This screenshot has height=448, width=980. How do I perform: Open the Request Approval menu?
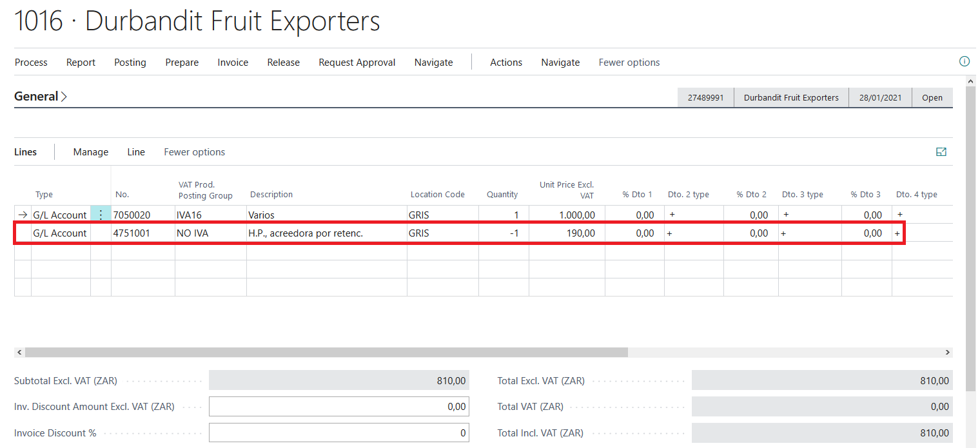[357, 63]
